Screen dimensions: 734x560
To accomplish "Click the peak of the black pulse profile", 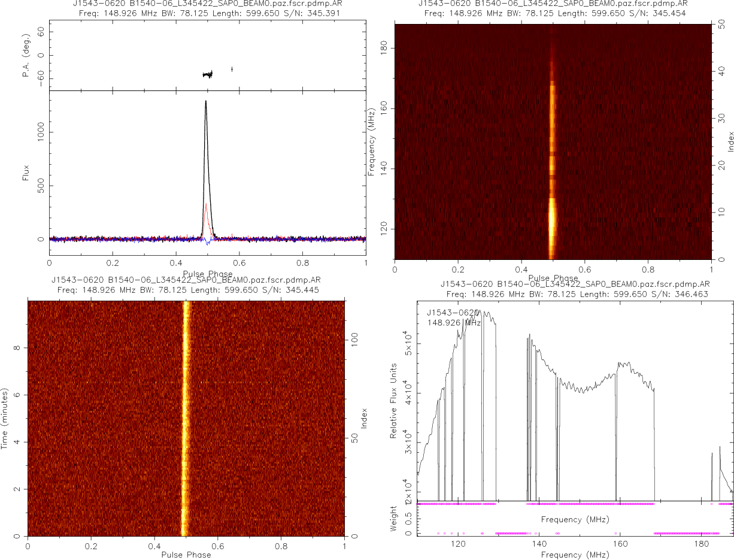I will click(206, 102).
